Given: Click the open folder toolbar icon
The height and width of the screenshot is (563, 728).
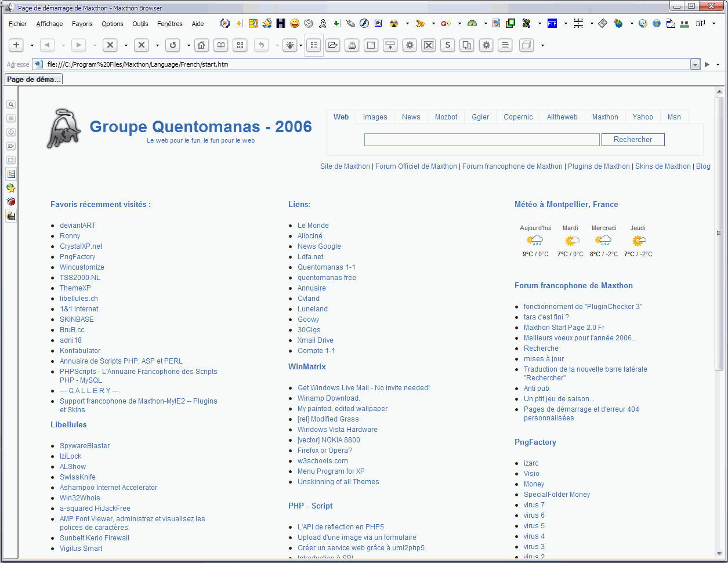Looking at the screenshot, I should point(332,45).
